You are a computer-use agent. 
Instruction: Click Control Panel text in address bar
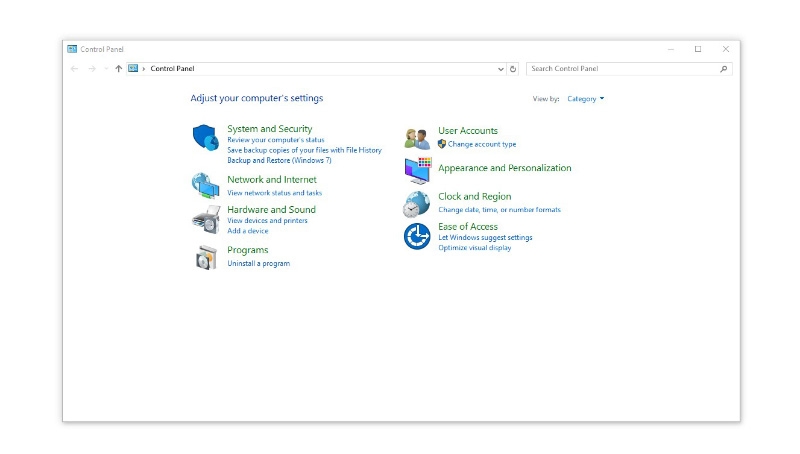pyautogui.click(x=172, y=68)
